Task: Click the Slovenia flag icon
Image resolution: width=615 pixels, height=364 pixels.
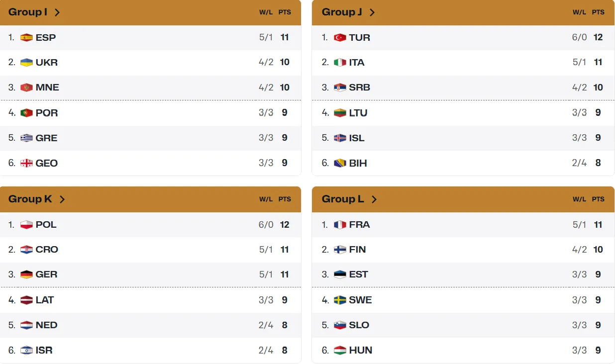Action: point(340,325)
